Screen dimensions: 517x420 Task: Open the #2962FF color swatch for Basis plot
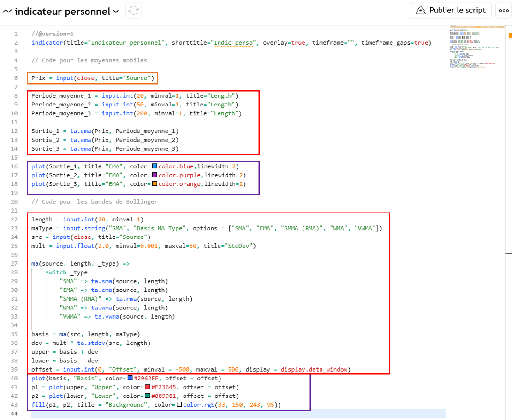click(x=130, y=379)
